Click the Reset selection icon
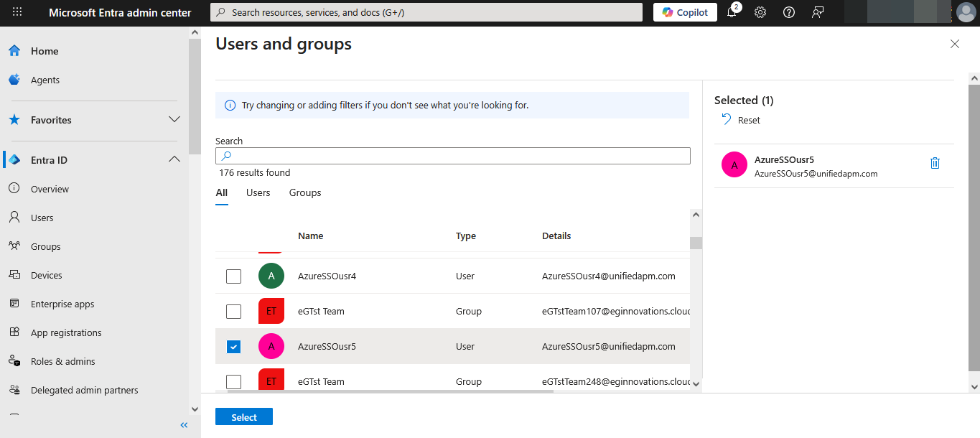Screen dimensions: 980x438 (x=727, y=120)
